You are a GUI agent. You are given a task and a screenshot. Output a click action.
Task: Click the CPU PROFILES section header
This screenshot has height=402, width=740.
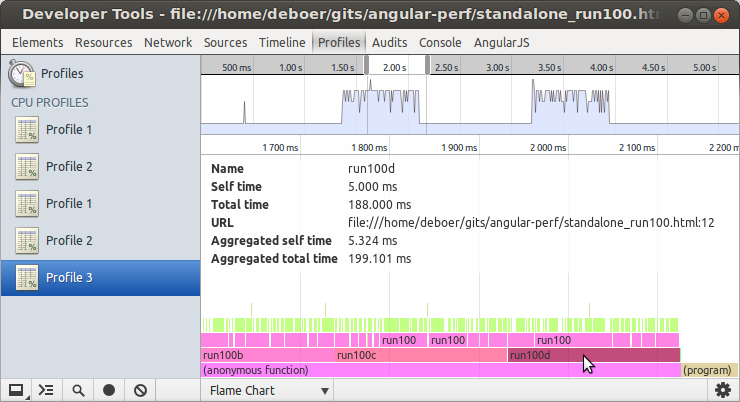(50, 103)
